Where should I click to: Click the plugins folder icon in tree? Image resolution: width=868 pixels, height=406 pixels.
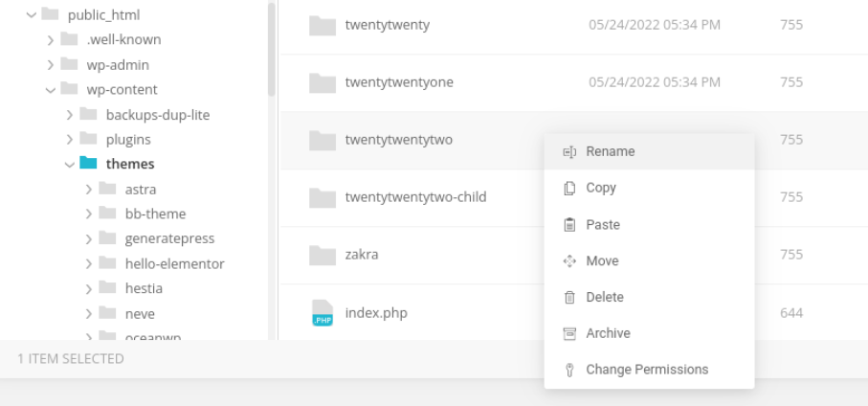click(x=89, y=138)
